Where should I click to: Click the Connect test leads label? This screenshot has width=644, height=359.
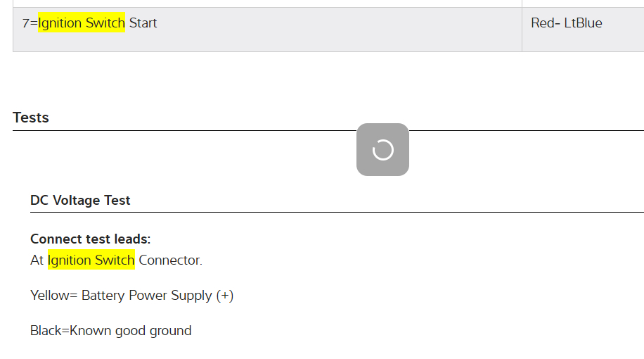tap(91, 239)
